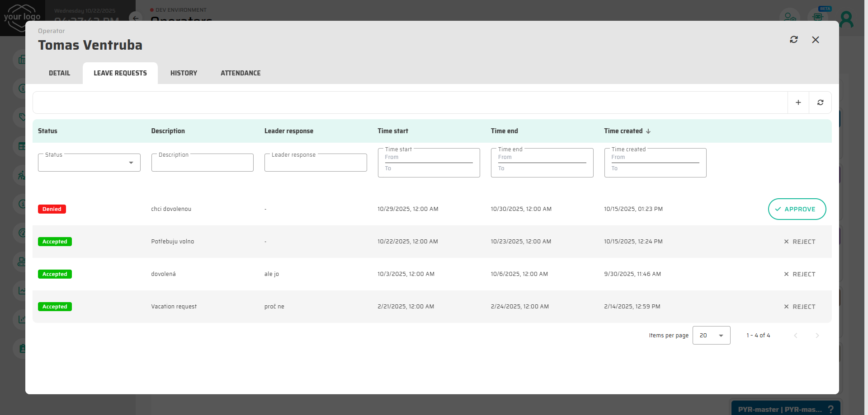
Task: Click the Description filter input field
Action: [202, 163]
